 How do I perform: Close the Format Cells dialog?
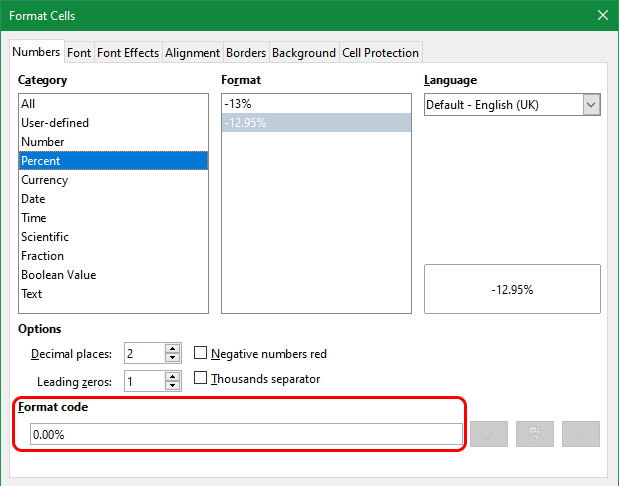(603, 15)
